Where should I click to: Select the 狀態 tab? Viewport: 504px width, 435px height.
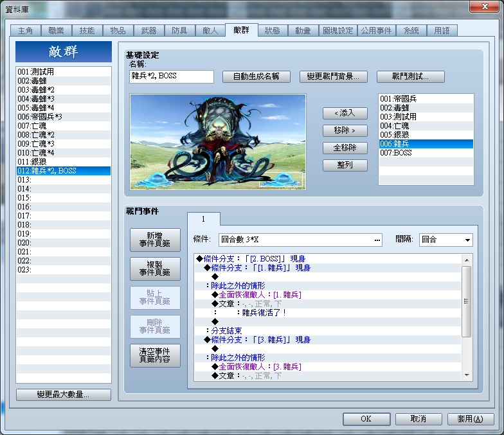tap(273, 31)
